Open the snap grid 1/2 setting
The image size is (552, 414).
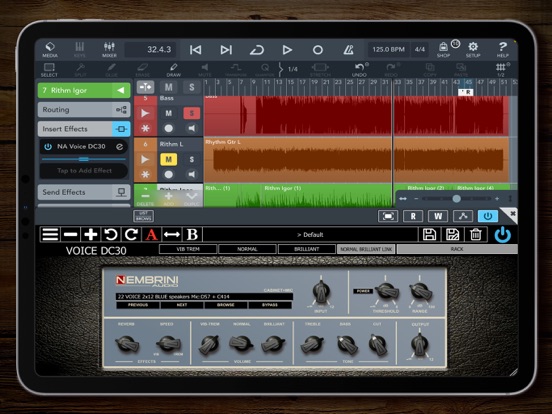tap(501, 70)
